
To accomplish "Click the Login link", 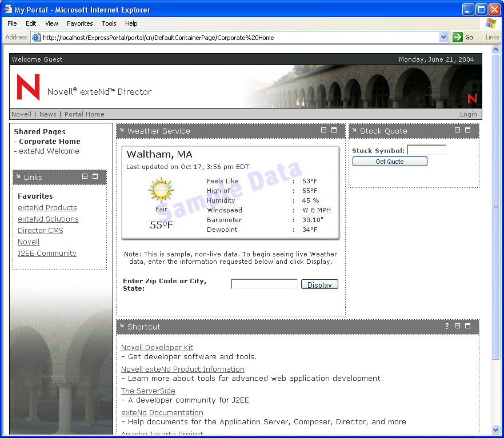I will tap(469, 114).
